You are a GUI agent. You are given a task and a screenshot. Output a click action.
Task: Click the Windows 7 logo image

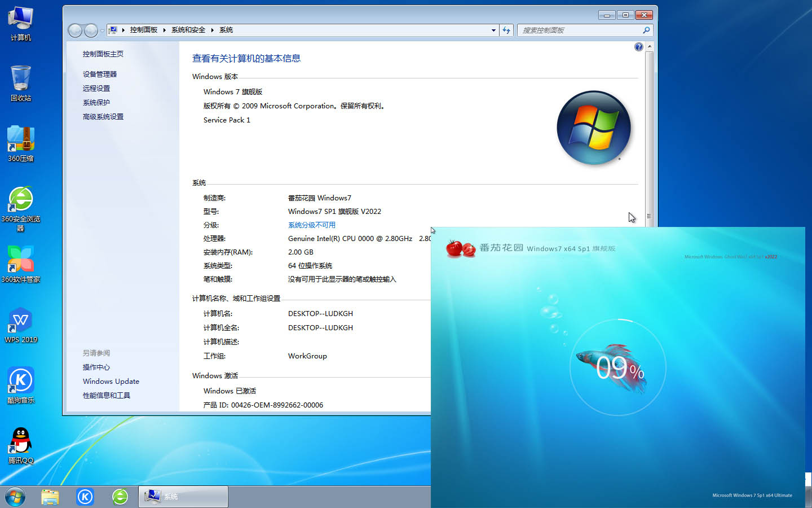594,128
